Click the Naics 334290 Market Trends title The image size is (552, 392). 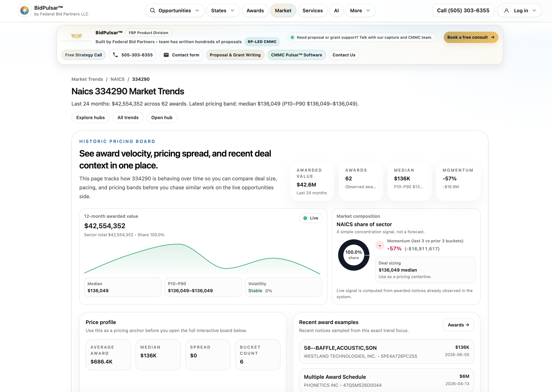point(128,91)
